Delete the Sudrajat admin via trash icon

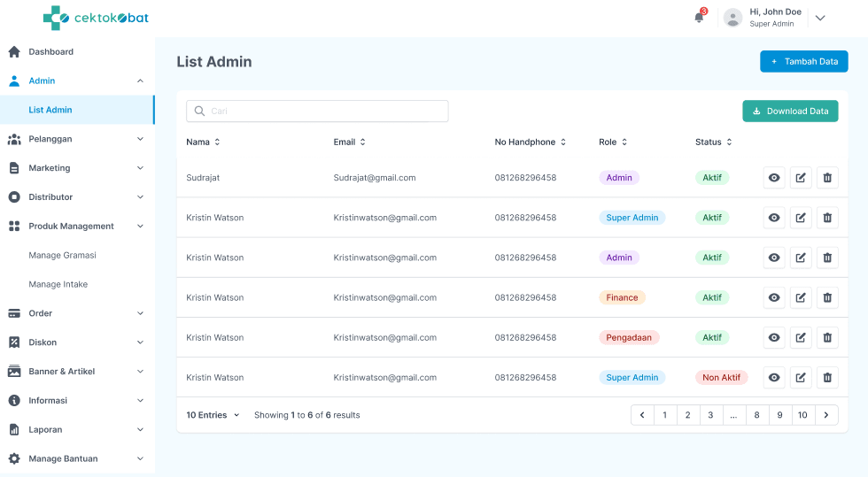pos(827,178)
